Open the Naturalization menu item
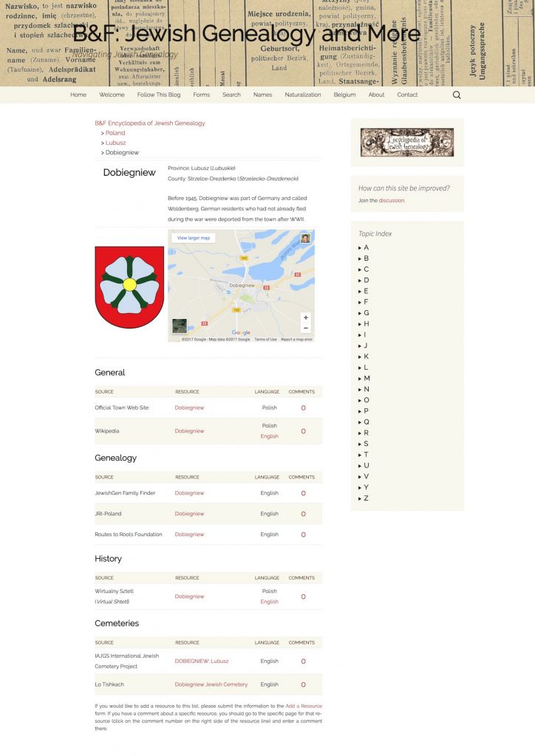The width and height of the screenshot is (535, 756). click(303, 94)
